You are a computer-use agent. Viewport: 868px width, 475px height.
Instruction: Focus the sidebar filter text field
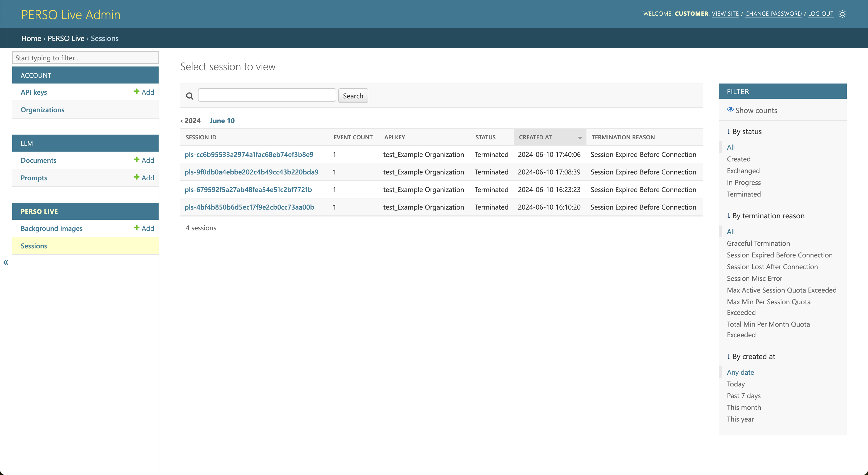pyautogui.click(x=85, y=58)
